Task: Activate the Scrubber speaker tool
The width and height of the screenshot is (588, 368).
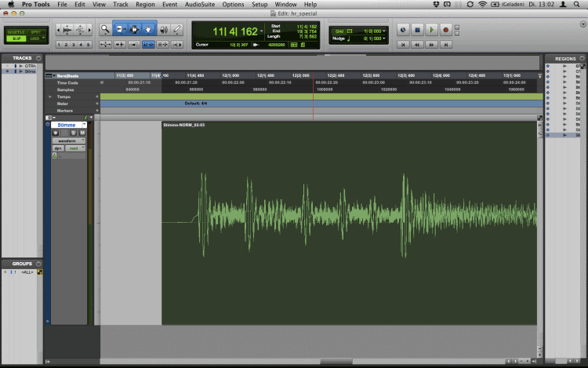Action: click(x=164, y=30)
